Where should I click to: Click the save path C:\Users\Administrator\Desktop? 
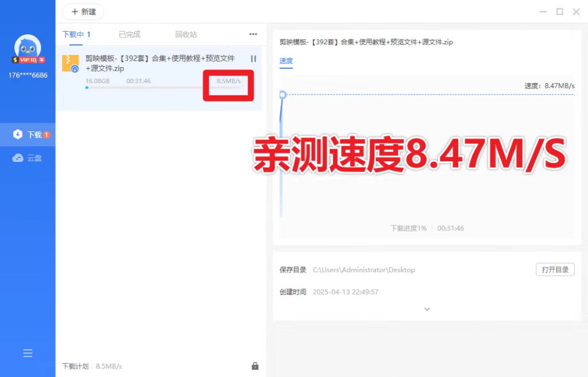(x=363, y=270)
